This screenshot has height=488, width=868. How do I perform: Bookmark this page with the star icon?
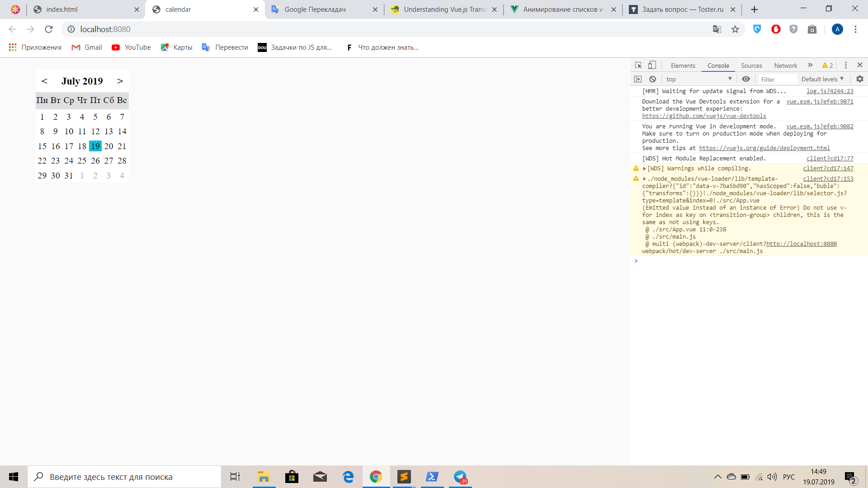click(735, 29)
